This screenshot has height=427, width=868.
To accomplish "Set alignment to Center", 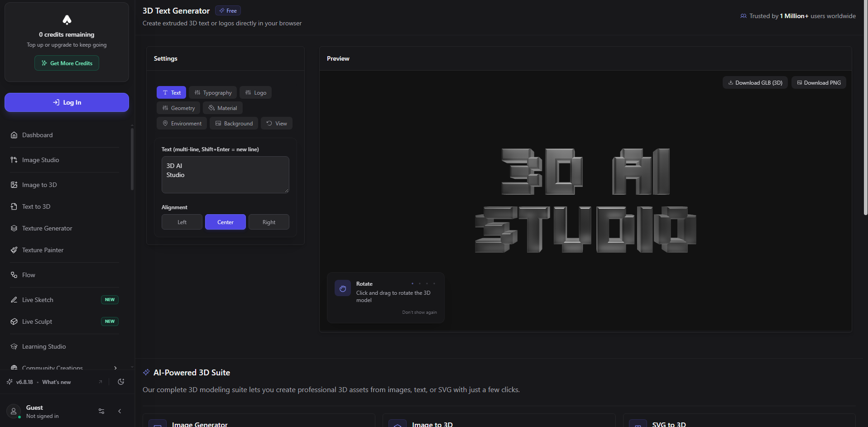I will pyautogui.click(x=225, y=222).
